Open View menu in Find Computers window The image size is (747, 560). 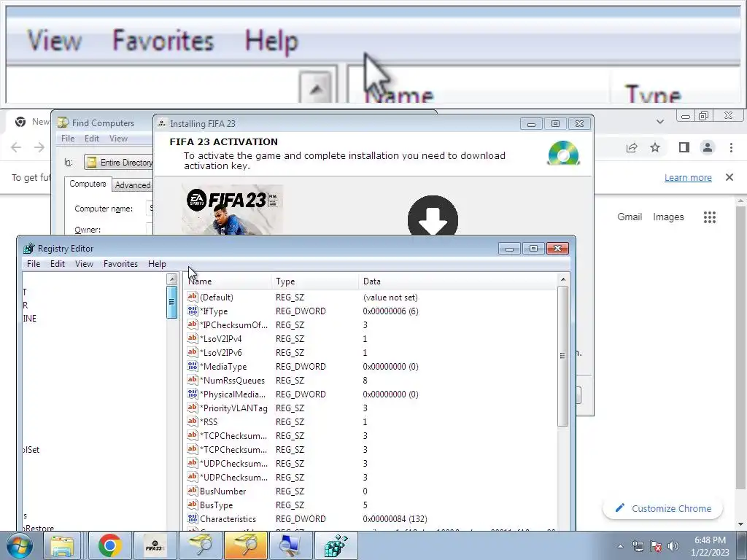pyautogui.click(x=118, y=139)
